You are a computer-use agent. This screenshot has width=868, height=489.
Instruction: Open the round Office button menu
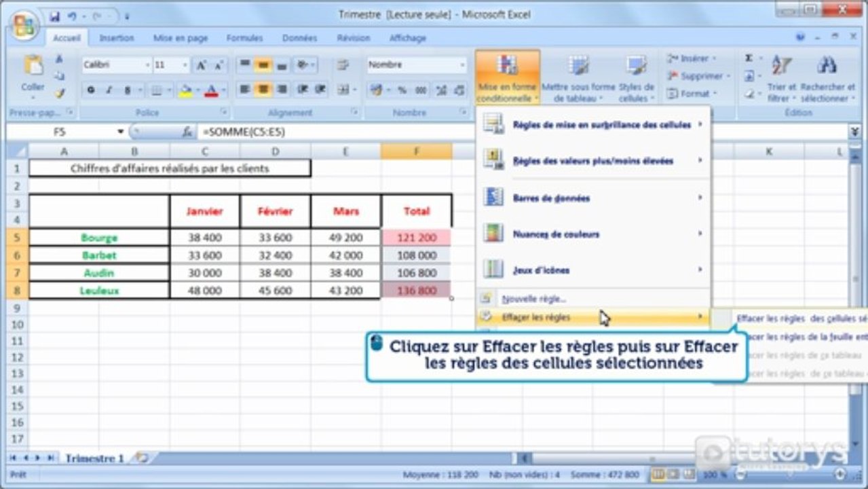coord(23,24)
